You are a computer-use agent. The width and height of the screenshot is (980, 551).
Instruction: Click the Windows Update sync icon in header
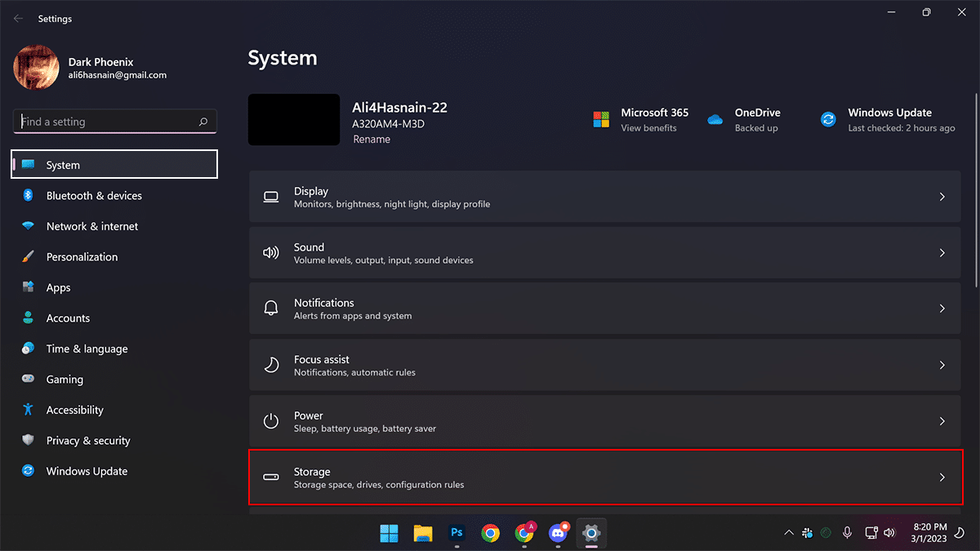828,120
